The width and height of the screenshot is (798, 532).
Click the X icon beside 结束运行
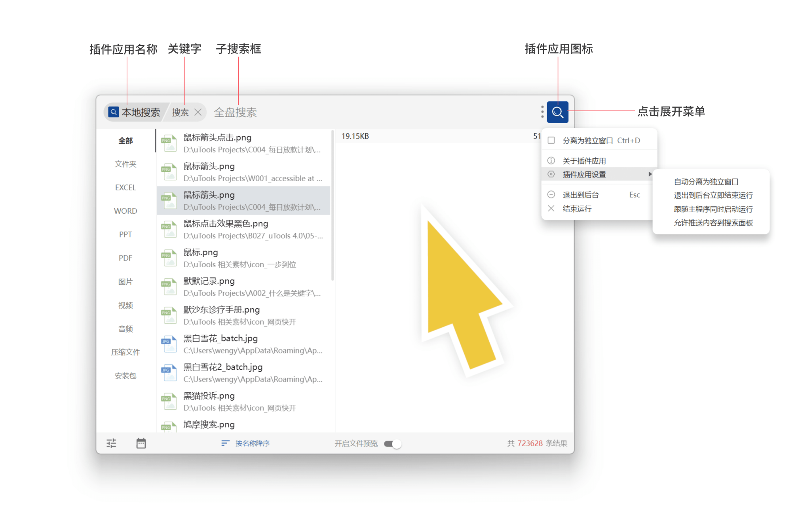pyautogui.click(x=551, y=208)
